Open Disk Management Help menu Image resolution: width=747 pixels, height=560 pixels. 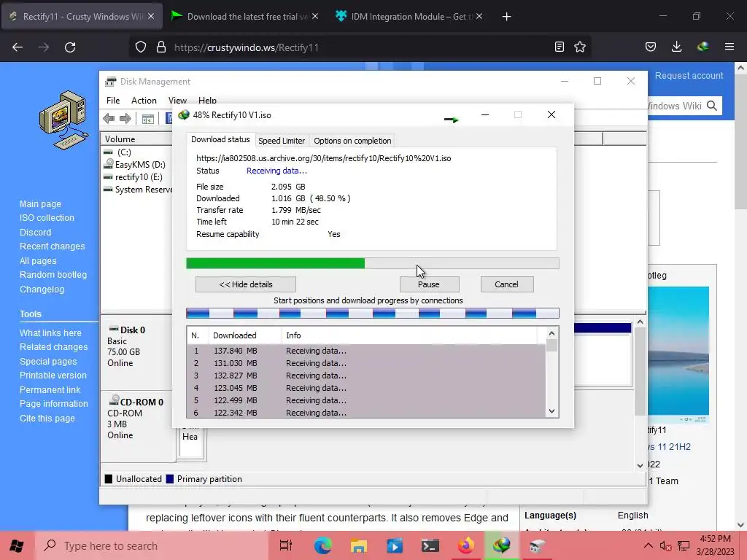(x=207, y=101)
